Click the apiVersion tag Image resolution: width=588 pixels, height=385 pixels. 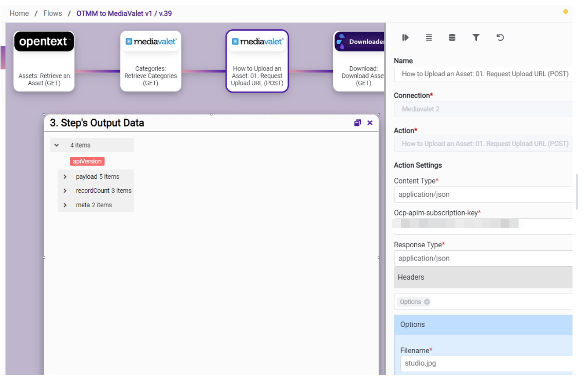[x=87, y=161]
